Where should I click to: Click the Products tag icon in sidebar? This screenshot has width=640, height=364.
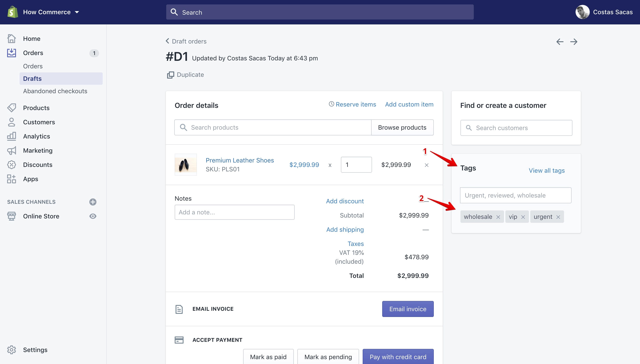12,108
